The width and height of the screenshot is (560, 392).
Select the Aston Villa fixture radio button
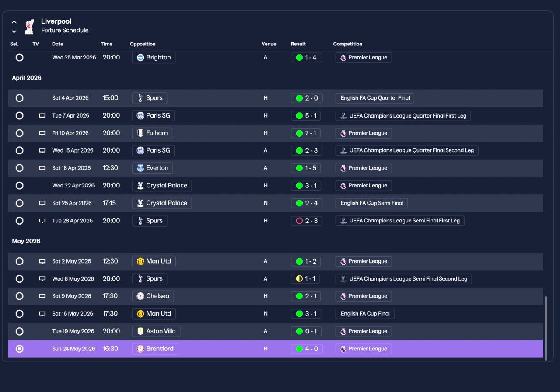[x=19, y=331]
